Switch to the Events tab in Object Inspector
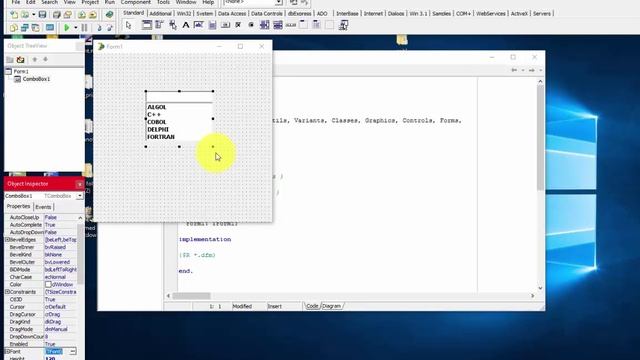Image resolution: width=640 pixels, height=360 pixels. pos(43,207)
